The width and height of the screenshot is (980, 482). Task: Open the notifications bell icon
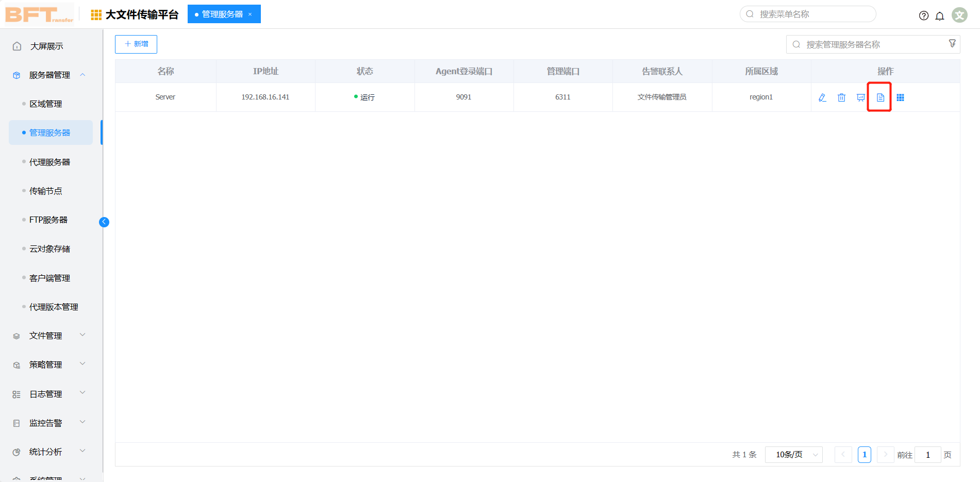939,15
